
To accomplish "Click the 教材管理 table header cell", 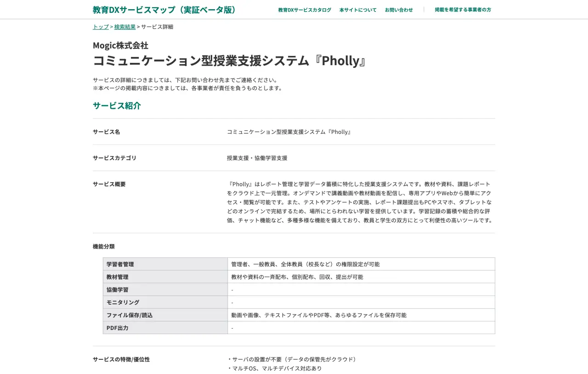I will tap(165, 277).
